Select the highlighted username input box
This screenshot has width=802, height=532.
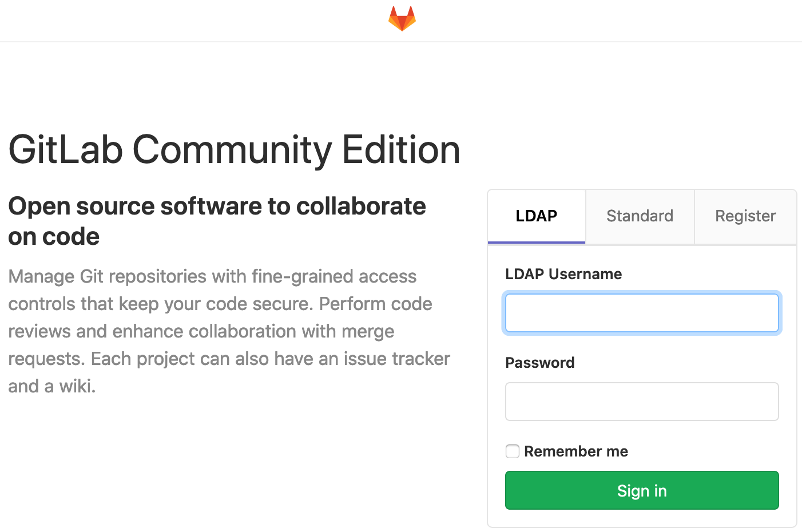click(642, 313)
